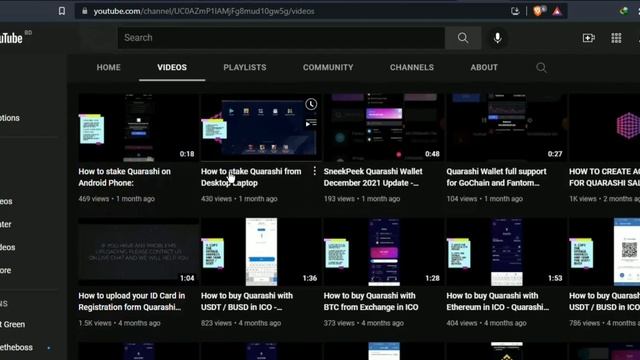The image size is (640, 360).
Task: Open the 'etheboss' subscription in sidebar
Action: pyautogui.click(x=16, y=347)
